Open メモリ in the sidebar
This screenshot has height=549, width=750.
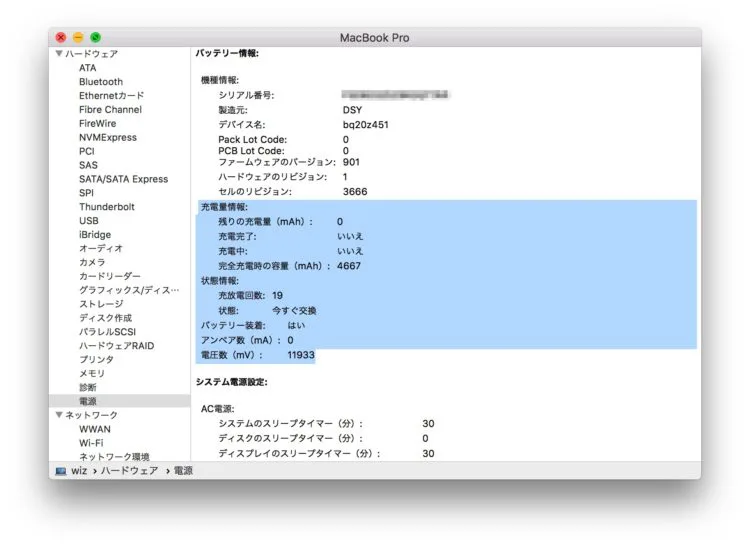click(x=92, y=373)
